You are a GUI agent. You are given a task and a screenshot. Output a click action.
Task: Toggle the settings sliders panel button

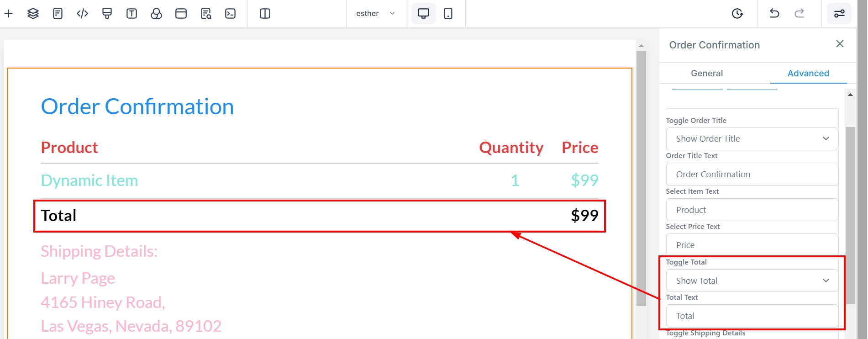click(x=839, y=14)
